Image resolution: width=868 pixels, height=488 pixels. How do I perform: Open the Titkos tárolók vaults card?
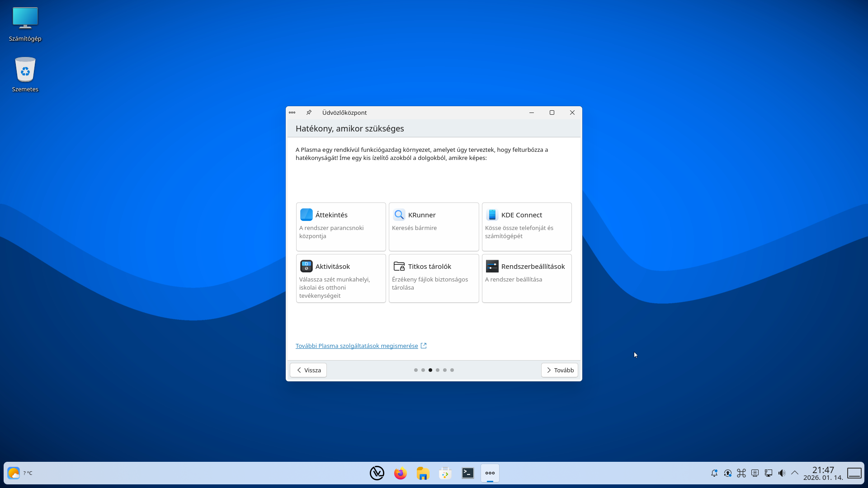(x=434, y=278)
